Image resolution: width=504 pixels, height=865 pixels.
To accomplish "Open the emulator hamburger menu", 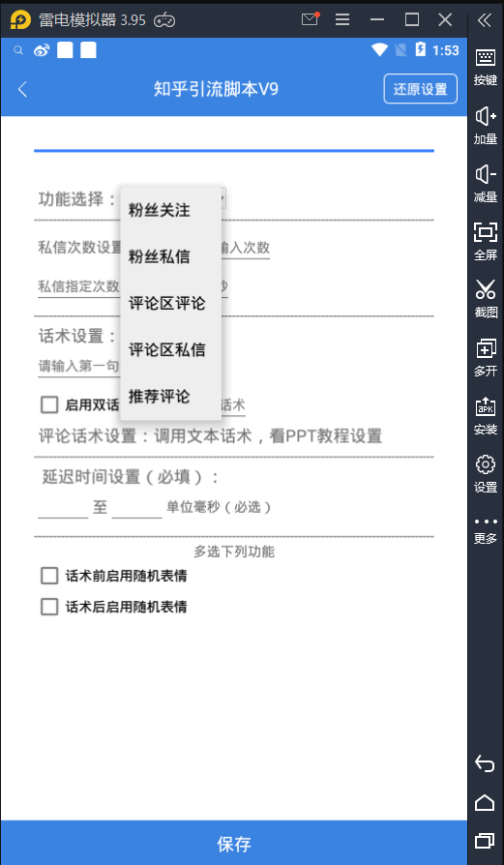I will tap(342, 20).
